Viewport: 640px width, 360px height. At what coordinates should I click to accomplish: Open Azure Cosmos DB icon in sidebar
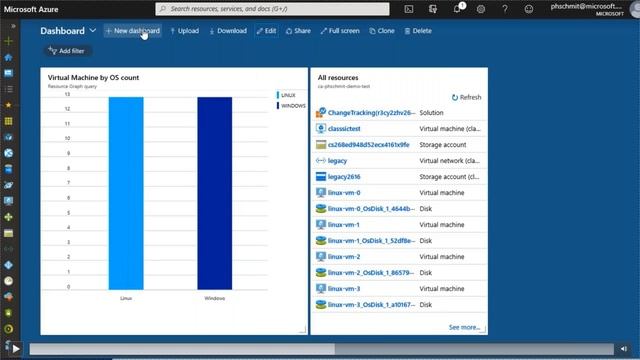(x=8, y=185)
